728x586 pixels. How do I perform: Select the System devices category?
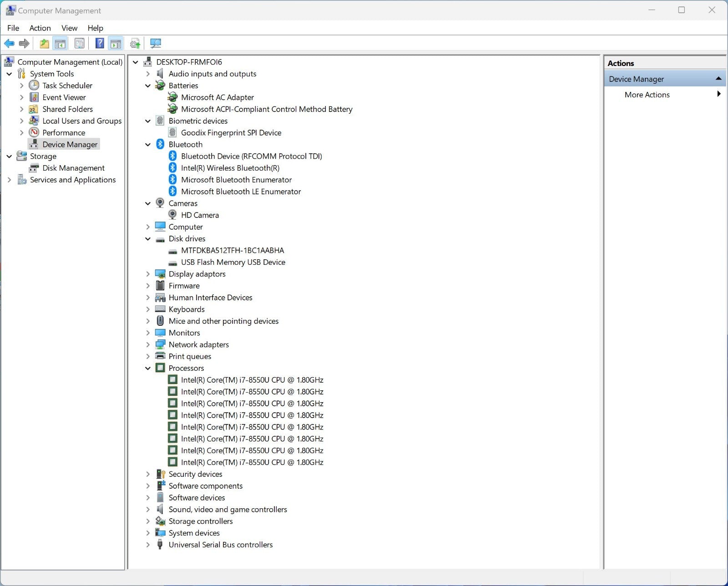(194, 533)
